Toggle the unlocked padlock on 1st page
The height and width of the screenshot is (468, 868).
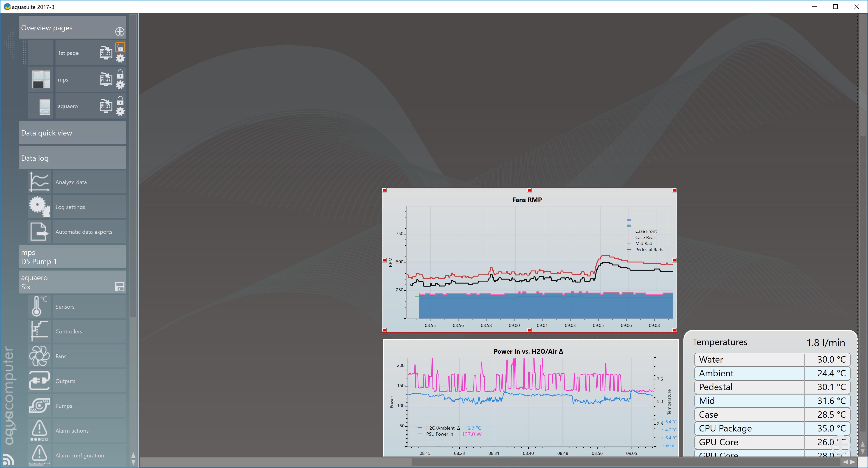tap(120, 47)
